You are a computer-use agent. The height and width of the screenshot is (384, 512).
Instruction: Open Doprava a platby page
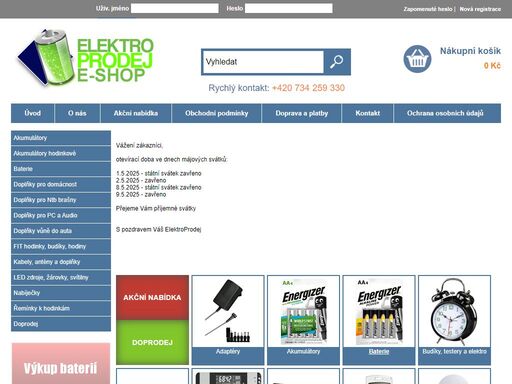coord(302,113)
